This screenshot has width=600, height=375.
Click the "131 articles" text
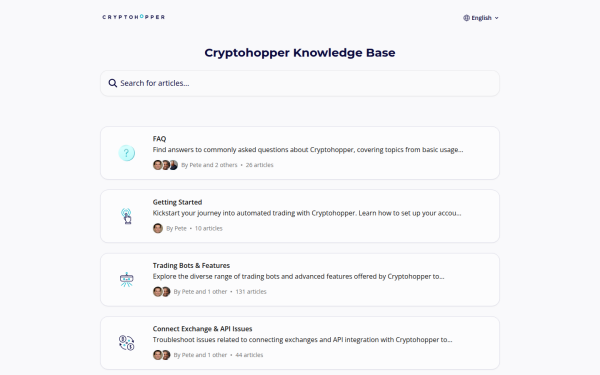tap(251, 292)
